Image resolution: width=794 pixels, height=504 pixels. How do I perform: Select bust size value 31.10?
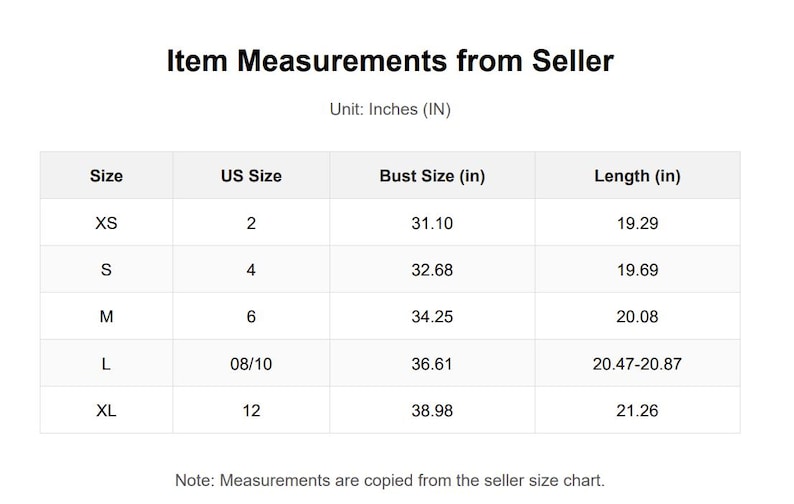[432, 223]
